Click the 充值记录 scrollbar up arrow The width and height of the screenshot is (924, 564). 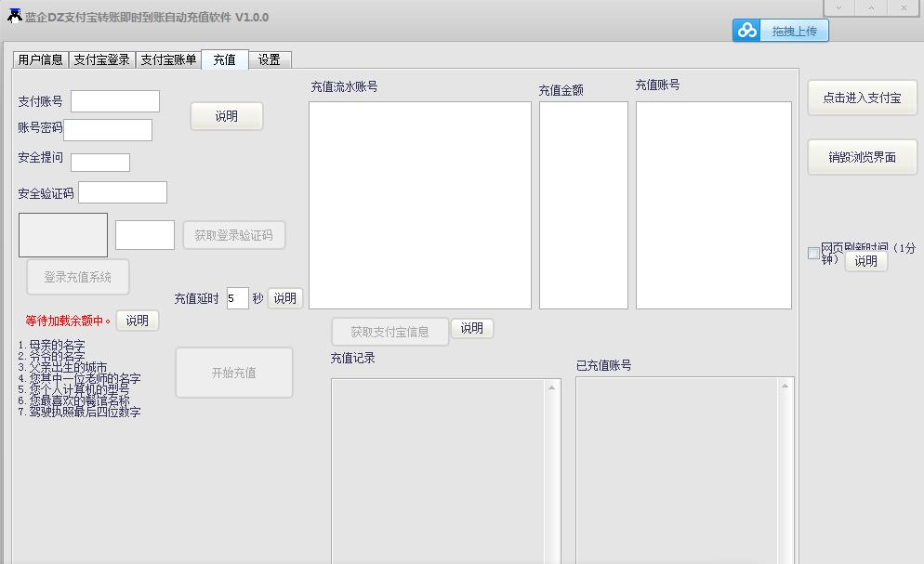coord(552,387)
